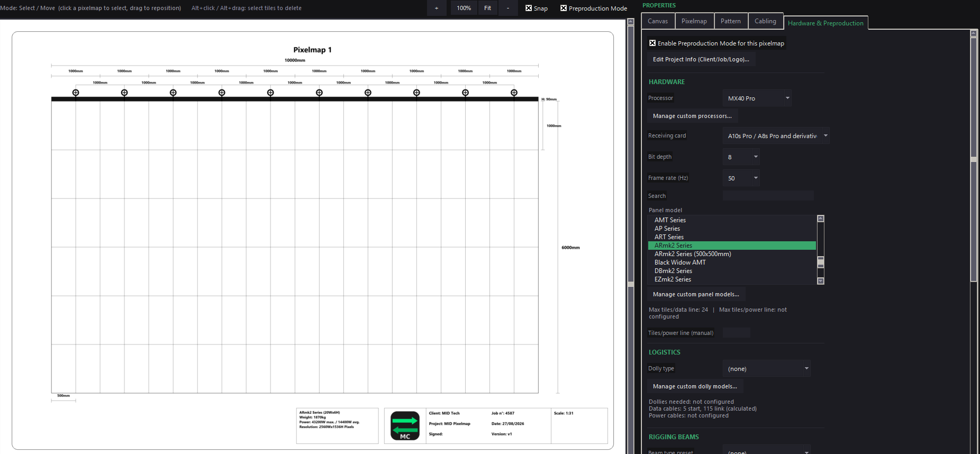Select Black Widow AMT panel model
Image resolution: width=980 pixels, height=454 pixels.
coord(732,262)
